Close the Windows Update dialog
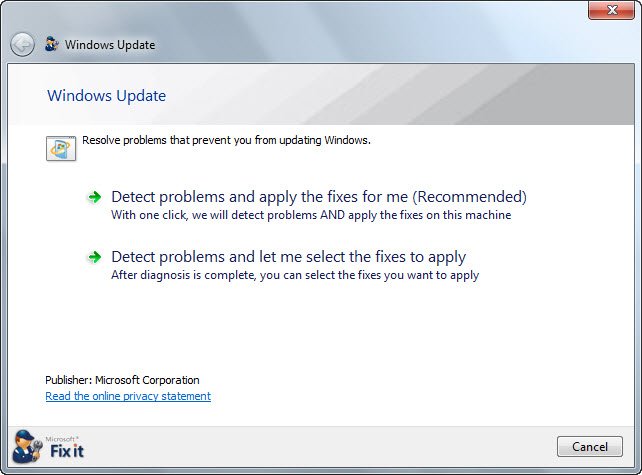The width and height of the screenshot is (642, 475). (x=611, y=10)
